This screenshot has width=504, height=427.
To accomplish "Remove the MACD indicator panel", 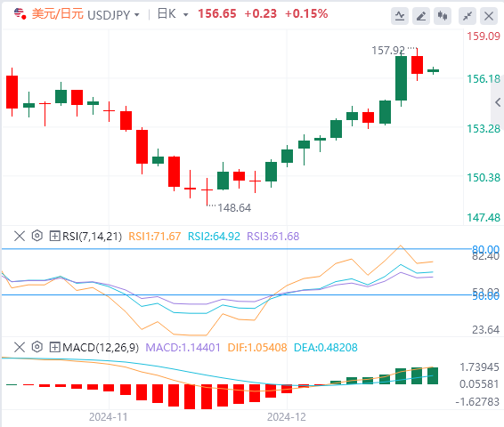I will [x=20, y=347].
